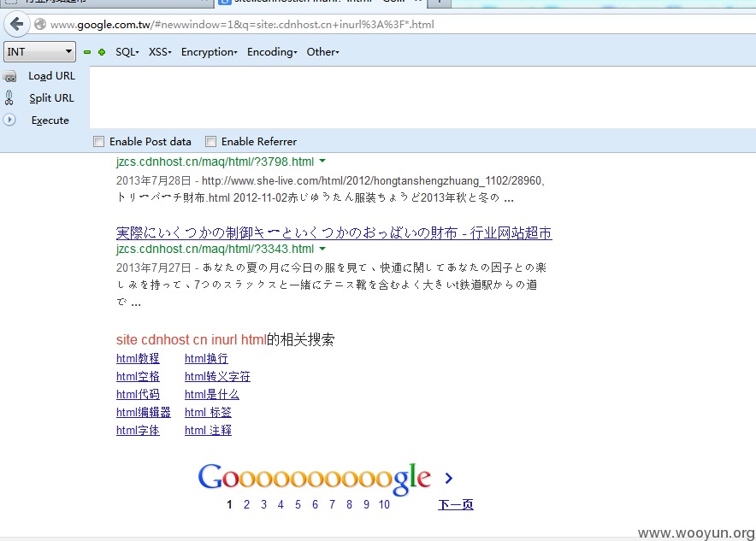Open the SQL dropdown menu
Image resolution: width=756 pixels, height=541 pixels.
(x=127, y=52)
